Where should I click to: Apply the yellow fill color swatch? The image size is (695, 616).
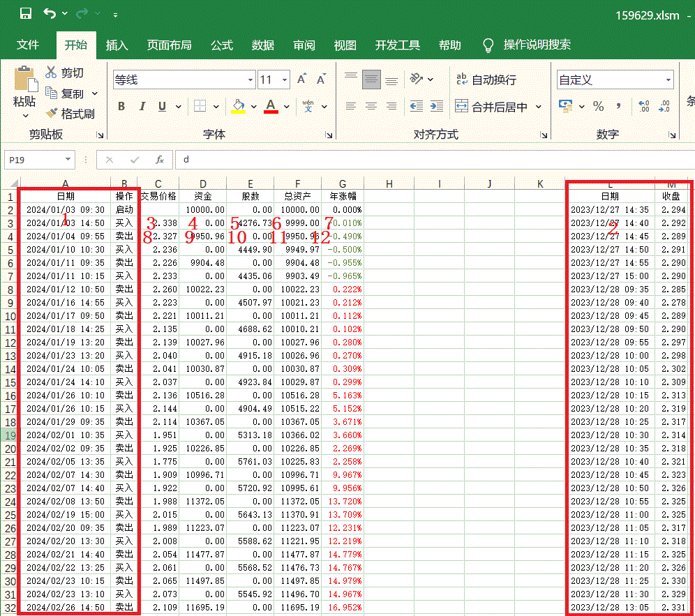(x=238, y=106)
